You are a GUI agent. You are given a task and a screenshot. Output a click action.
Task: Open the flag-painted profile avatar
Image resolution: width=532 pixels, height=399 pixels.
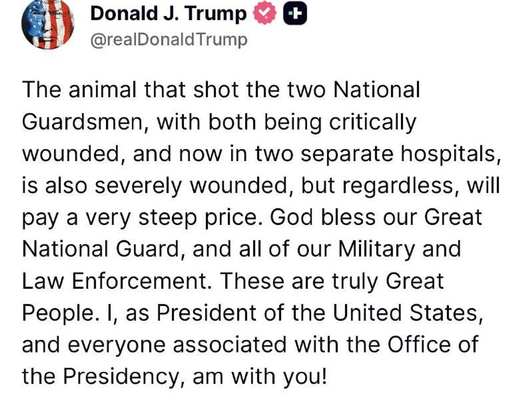pyautogui.click(x=48, y=24)
